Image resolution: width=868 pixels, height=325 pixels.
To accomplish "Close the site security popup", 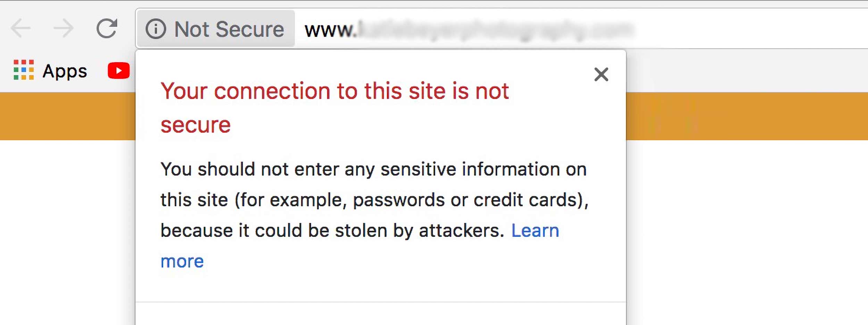I will tap(601, 74).
